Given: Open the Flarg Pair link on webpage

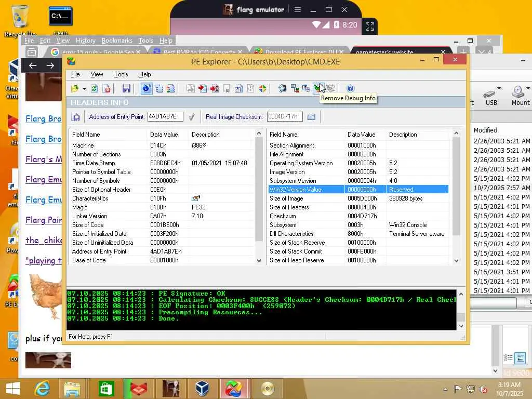Looking at the screenshot, I should (44, 220).
